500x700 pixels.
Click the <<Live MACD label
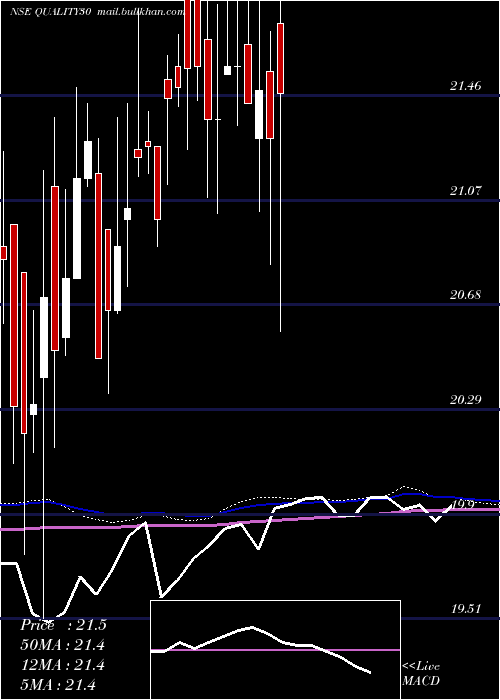click(x=421, y=673)
